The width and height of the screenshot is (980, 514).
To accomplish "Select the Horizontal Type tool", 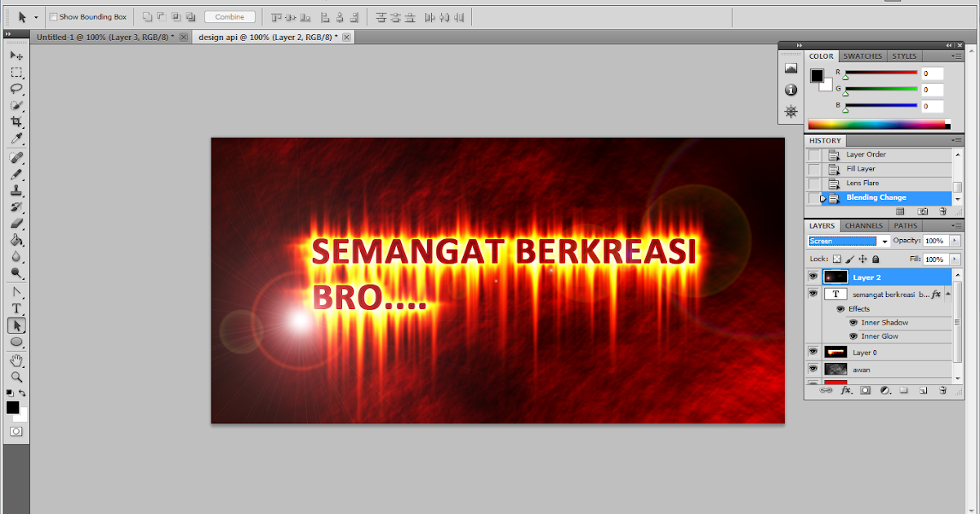I will pos(17,308).
